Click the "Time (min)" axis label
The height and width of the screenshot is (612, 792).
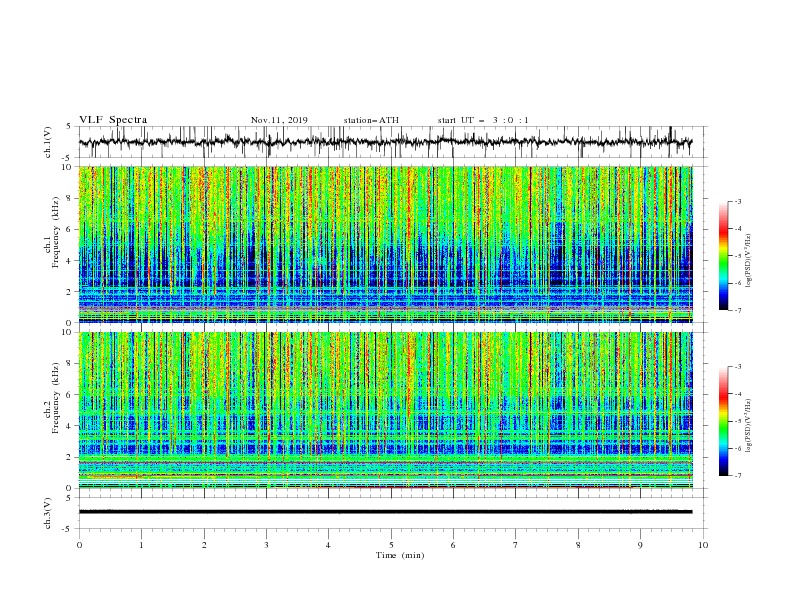pos(400,555)
